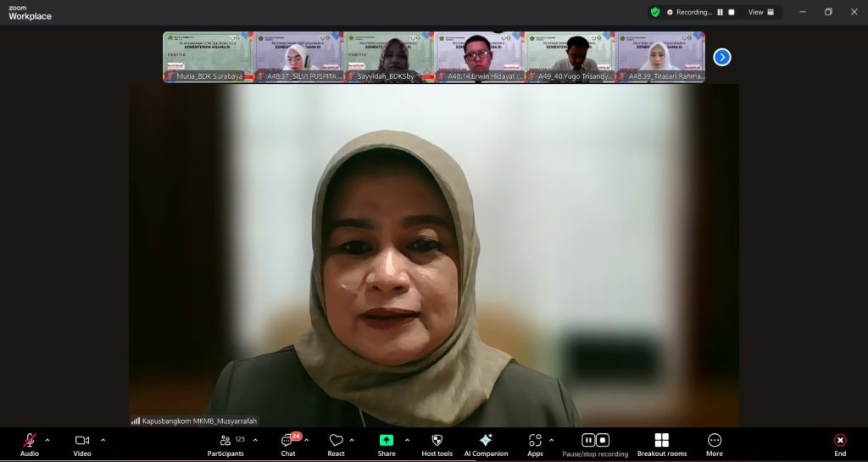Expand the share options arrow next to Share
The image size is (868, 462).
click(407, 440)
